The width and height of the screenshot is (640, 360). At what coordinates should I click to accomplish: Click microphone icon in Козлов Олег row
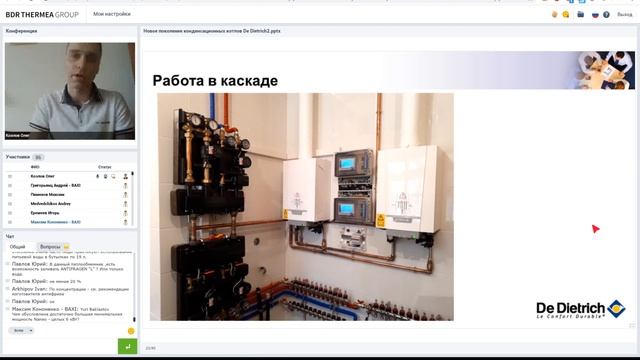[98, 176]
